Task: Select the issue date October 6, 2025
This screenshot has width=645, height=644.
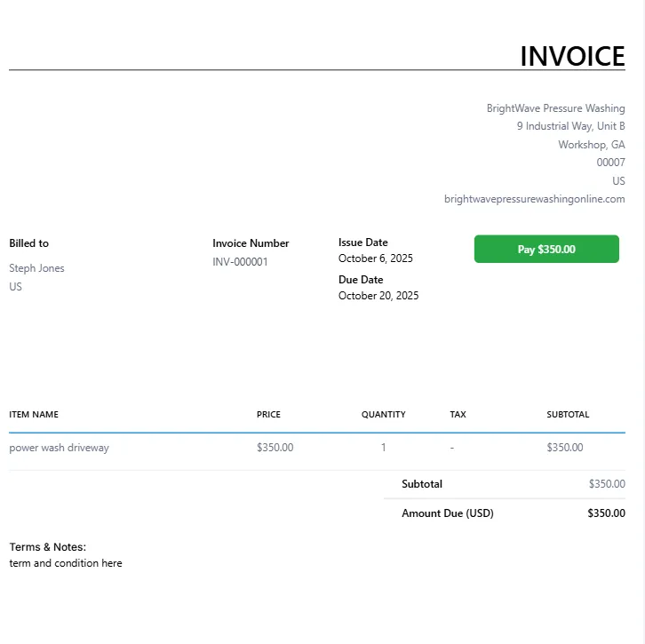Action: (375, 258)
